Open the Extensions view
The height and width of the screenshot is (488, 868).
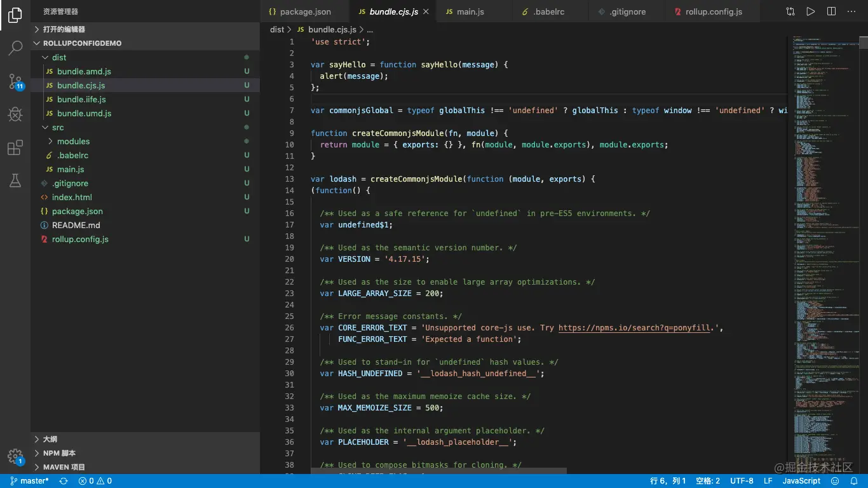pyautogui.click(x=15, y=148)
